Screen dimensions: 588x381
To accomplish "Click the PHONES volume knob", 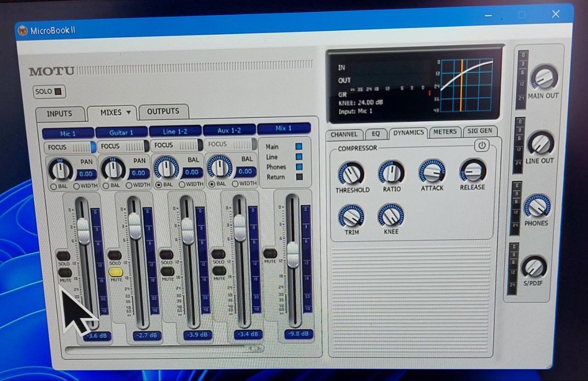I will tap(537, 206).
